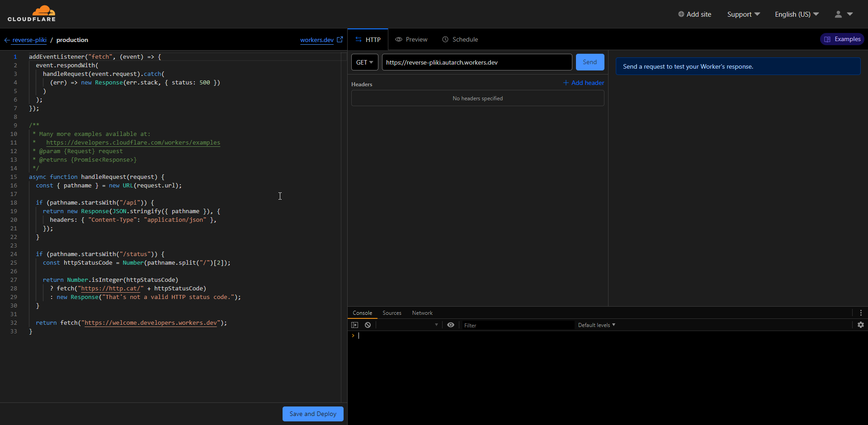Switch to the Schedule tab
This screenshot has width=868, height=425.
pyautogui.click(x=460, y=39)
